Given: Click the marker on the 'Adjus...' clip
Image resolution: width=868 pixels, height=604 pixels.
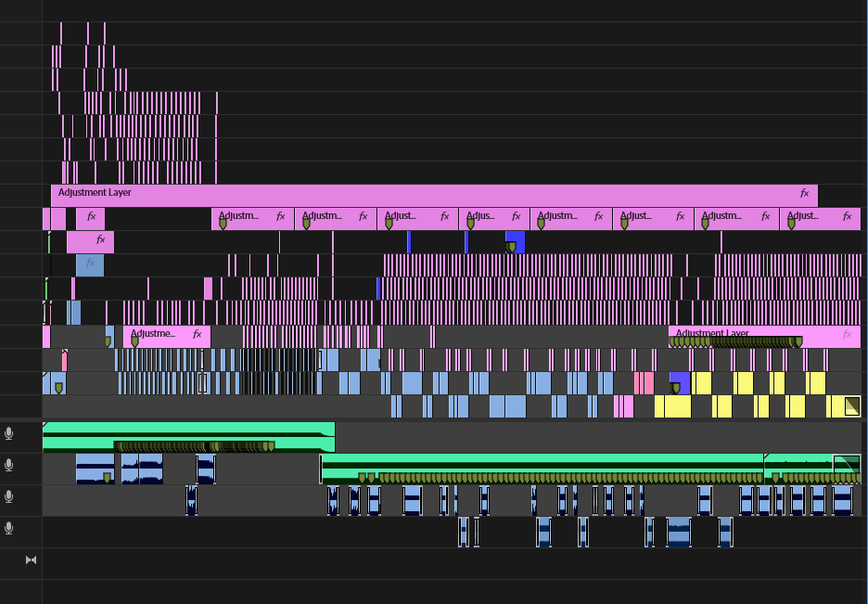Looking at the screenshot, I should tap(470, 224).
